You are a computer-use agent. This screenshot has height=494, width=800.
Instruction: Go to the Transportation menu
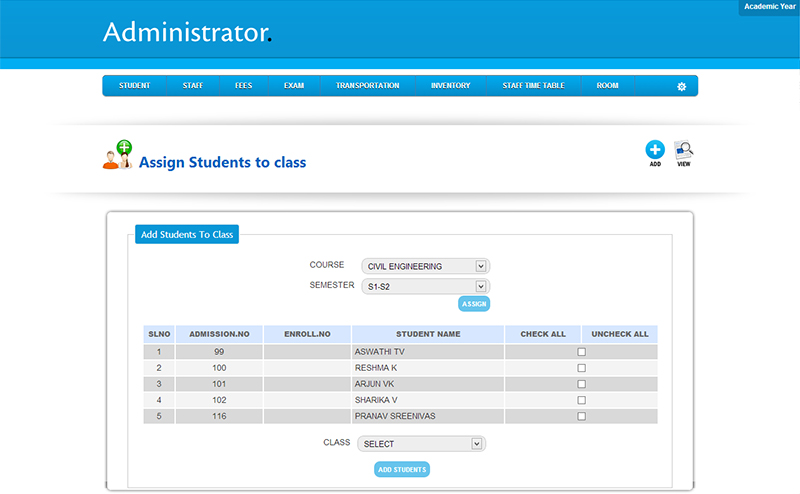pos(367,86)
